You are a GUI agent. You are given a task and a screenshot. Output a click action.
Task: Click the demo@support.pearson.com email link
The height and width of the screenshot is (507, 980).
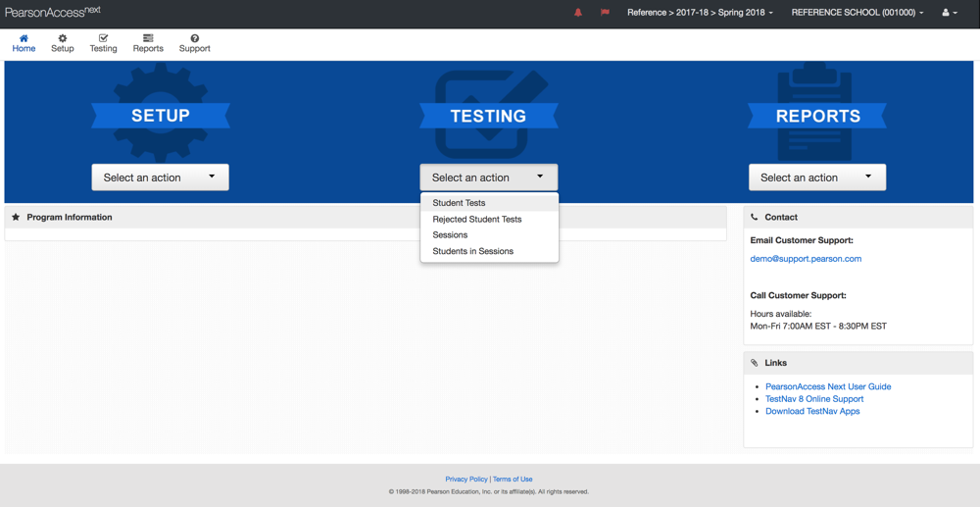coord(806,259)
